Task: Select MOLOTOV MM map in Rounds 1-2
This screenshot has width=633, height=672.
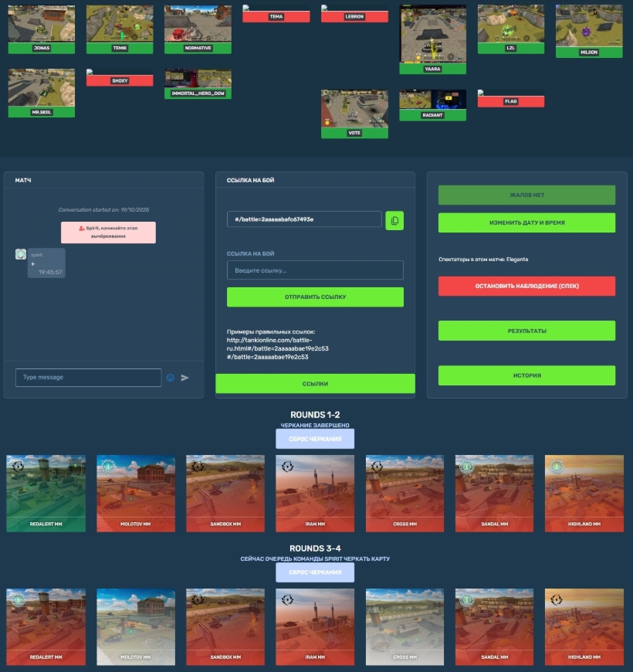Action: [x=136, y=494]
